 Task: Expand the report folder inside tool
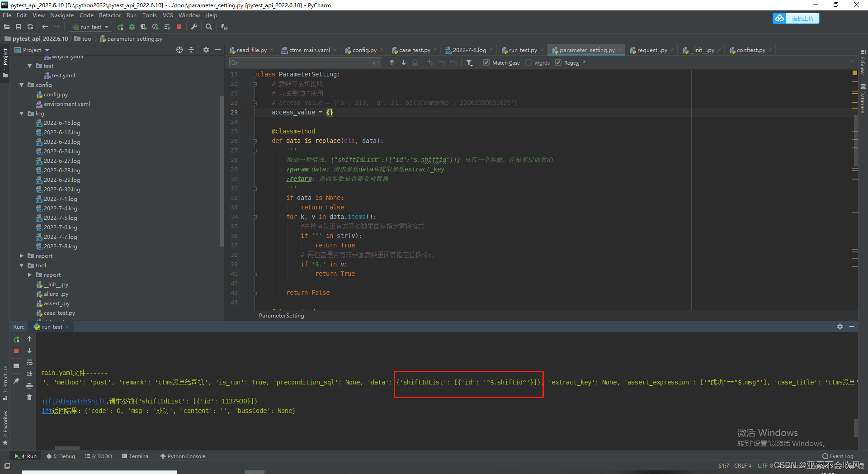tap(29, 275)
